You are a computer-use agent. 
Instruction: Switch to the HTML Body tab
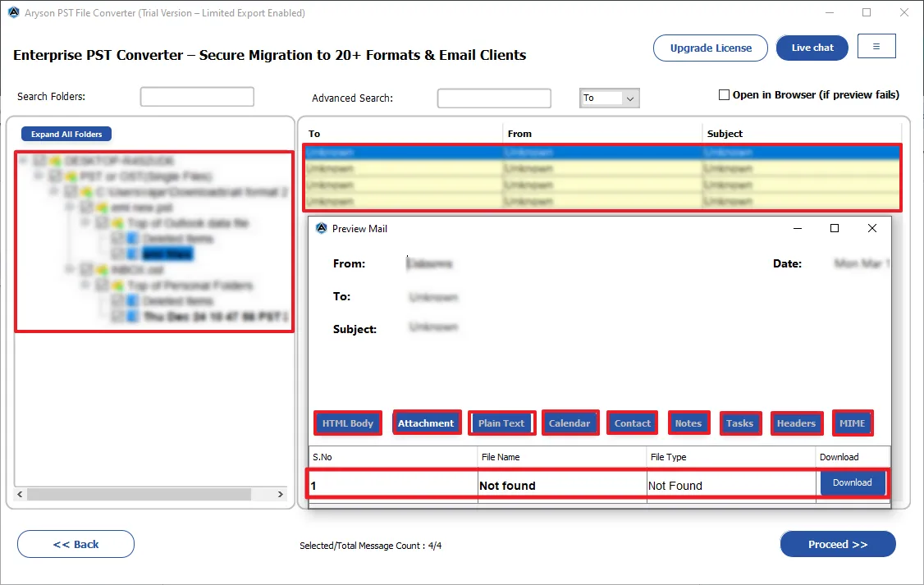point(348,423)
